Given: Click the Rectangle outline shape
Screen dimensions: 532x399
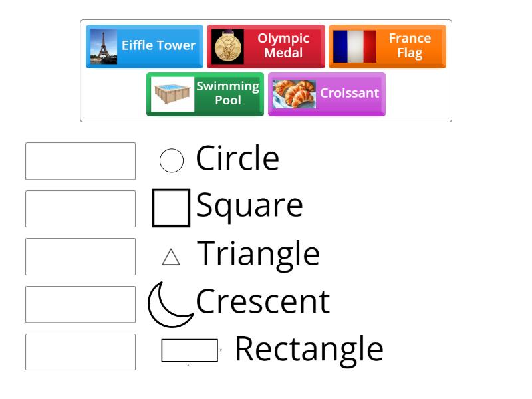Looking at the screenshot, I should [189, 349].
